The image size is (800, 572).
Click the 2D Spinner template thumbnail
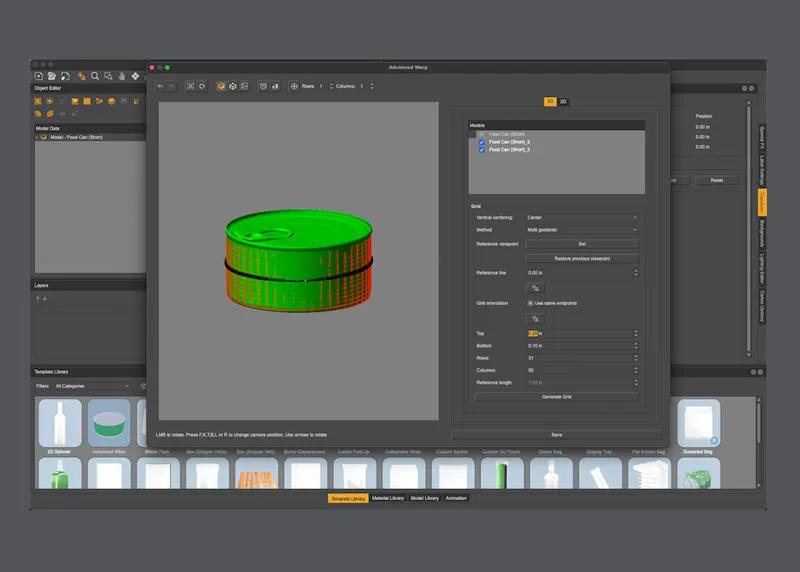pos(60,423)
